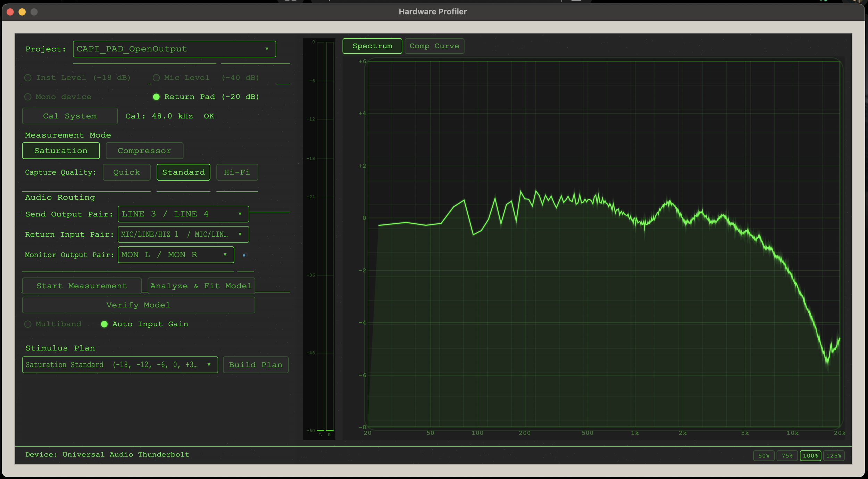Click the 'Stimulus Plan' heading
Screen dimensions: 868x479
60,348
